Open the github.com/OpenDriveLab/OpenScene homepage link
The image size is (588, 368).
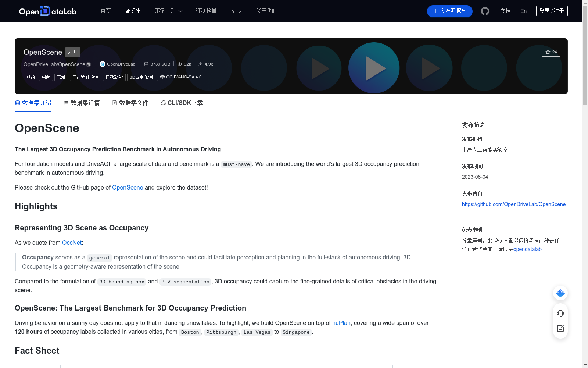[514, 204]
